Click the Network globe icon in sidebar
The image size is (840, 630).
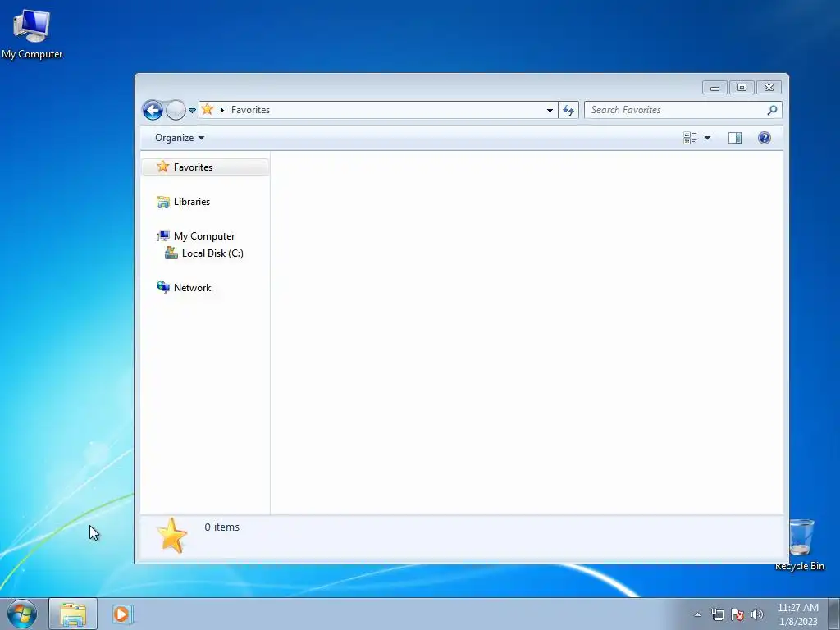point(163,287)
